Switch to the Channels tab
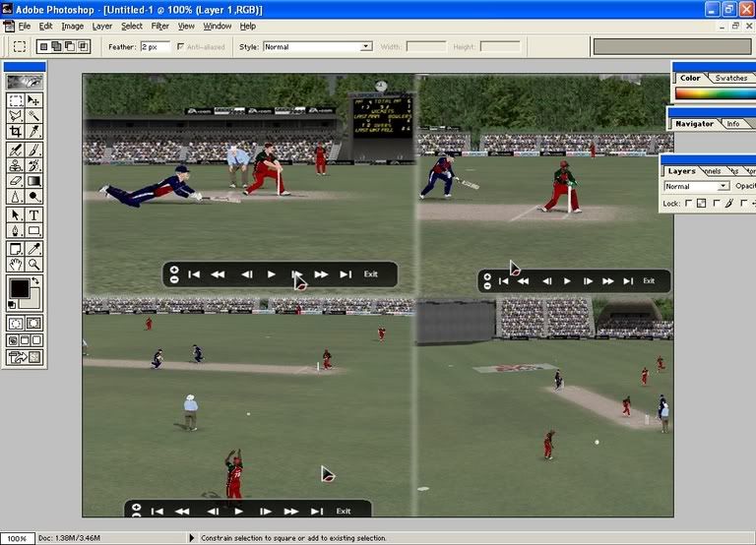 713,171
